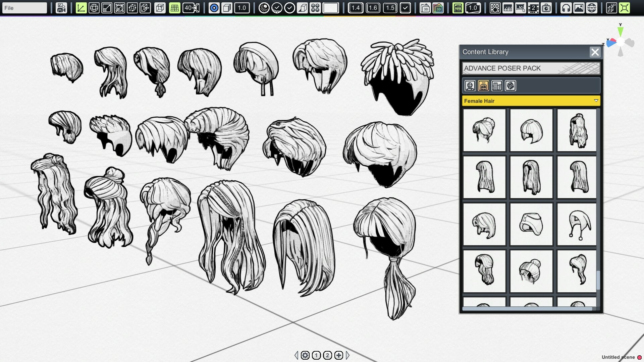The width and height of the screenshot is (644, 362).
Task: Click the plus button in bottom page navigator
Action: click(338, 355)
